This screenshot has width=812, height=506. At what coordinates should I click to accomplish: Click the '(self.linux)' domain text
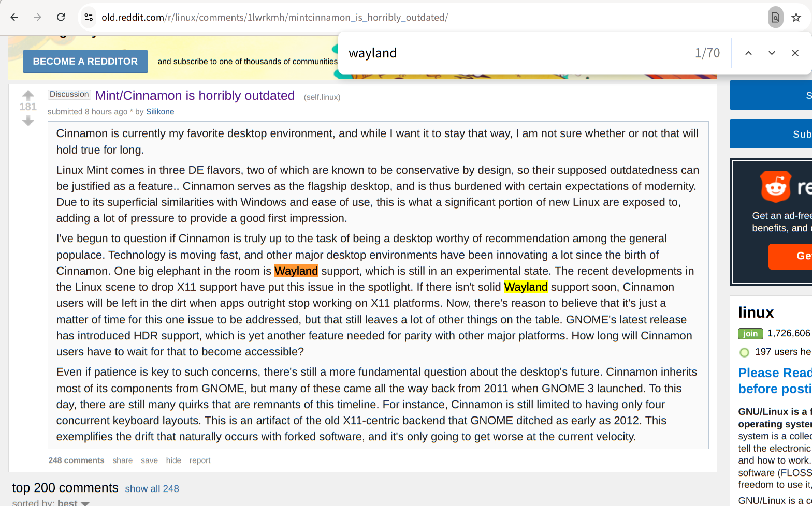(322, 97)
